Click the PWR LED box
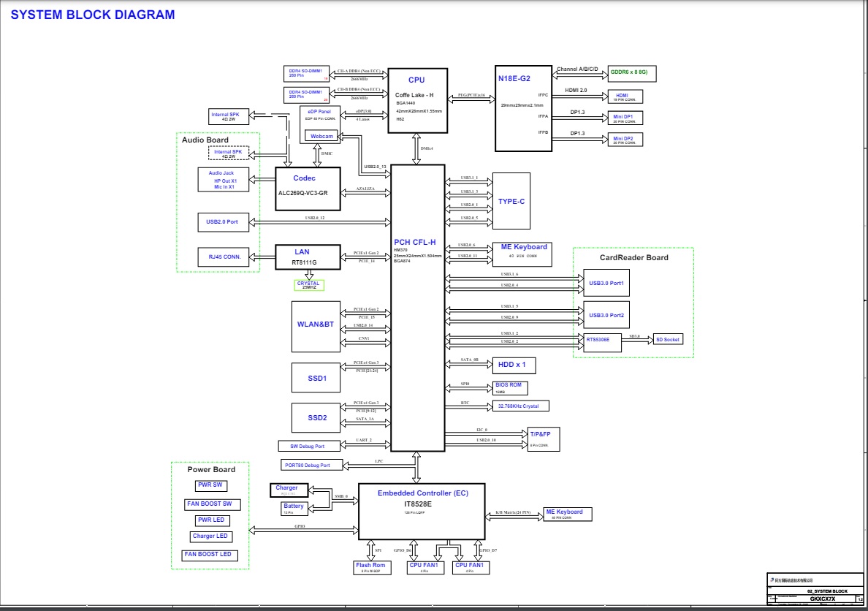 coord(213,520)
